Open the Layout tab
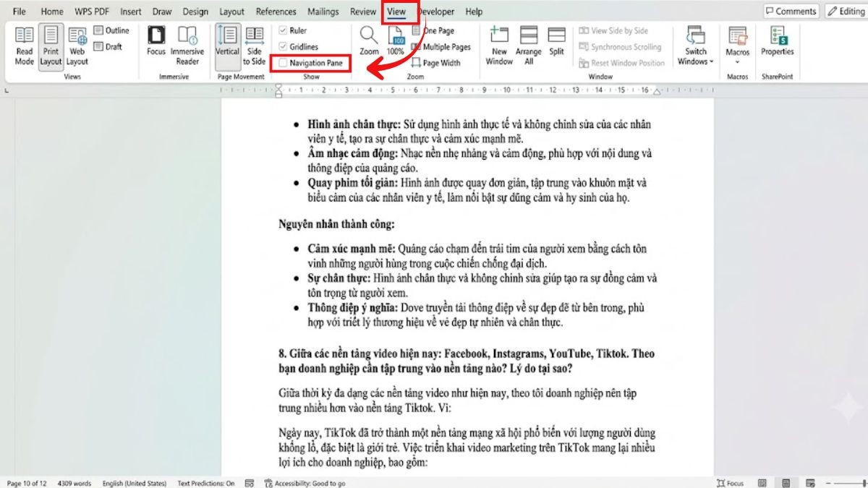Image resolution: width=868 pixels, height=488 pixels. (x=231, y=12)
